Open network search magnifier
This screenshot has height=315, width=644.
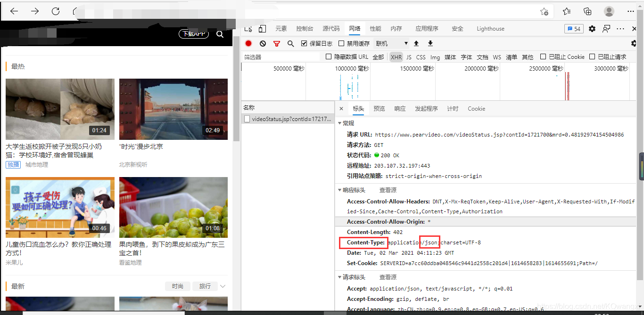tap(291, 43)
